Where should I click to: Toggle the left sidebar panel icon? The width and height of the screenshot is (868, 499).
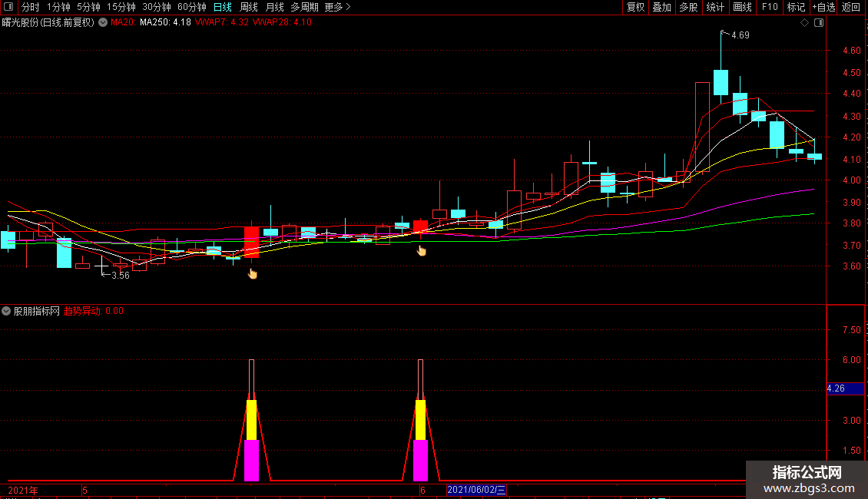pyautogui.click(x=8, y=7)
